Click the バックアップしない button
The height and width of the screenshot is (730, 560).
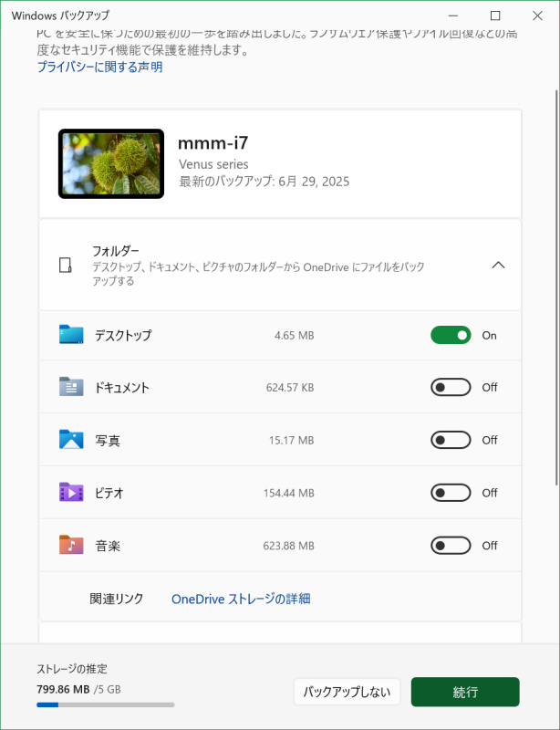(347, 692)
